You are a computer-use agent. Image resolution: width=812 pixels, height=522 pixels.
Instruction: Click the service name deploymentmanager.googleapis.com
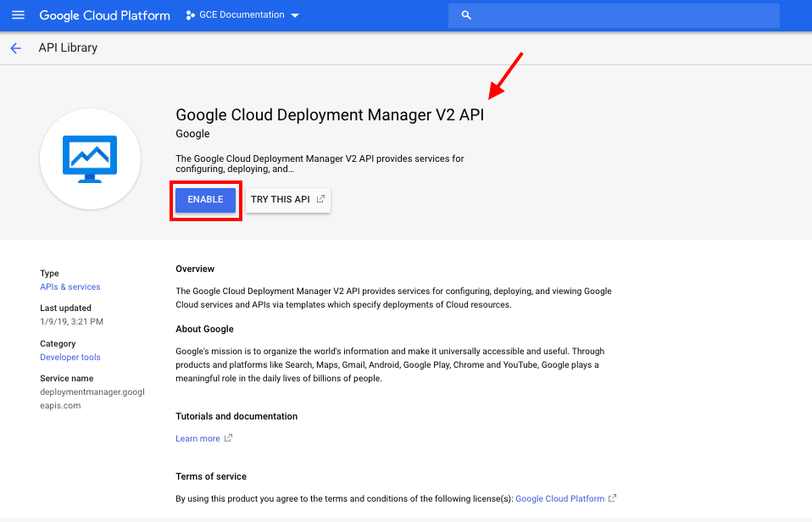92,399
